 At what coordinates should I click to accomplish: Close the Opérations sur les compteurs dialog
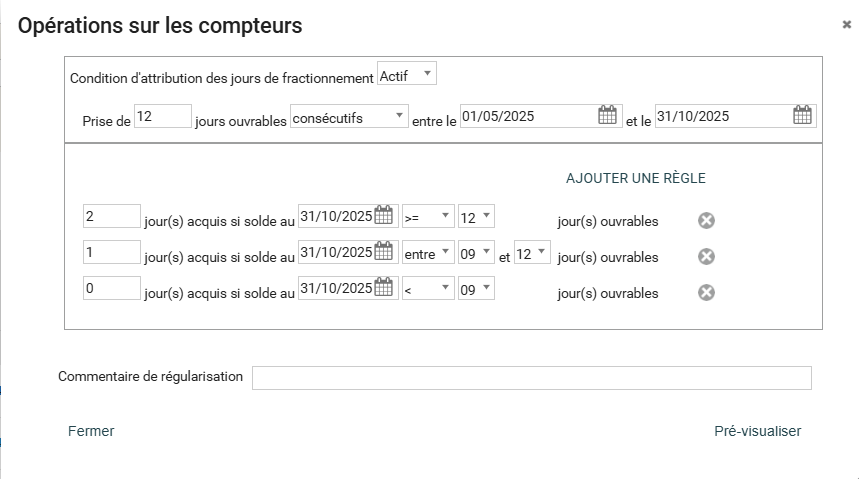pyautogui.click(x=846, y=25)
